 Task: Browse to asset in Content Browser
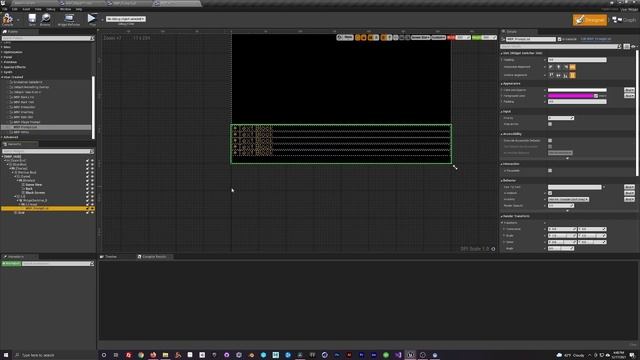(45, 19)
